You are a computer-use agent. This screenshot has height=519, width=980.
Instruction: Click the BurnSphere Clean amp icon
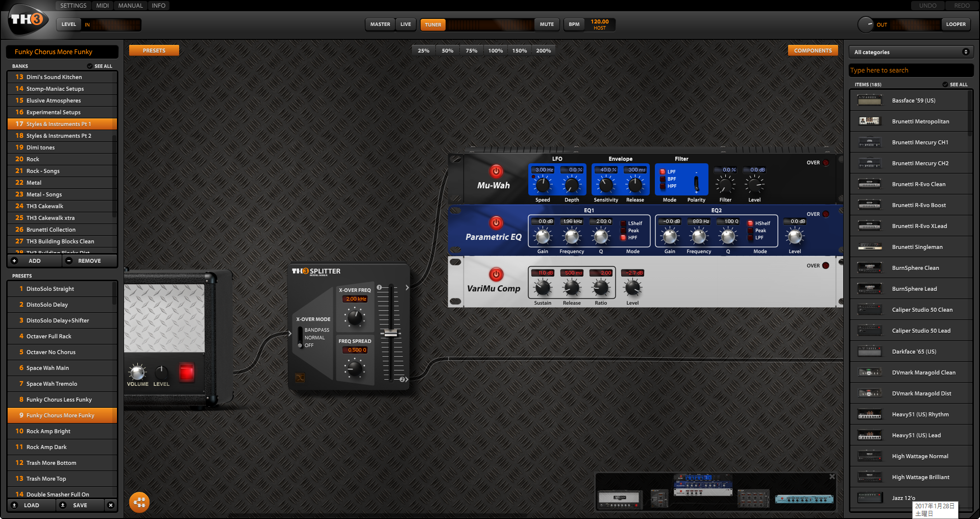[x=870, y=268]
